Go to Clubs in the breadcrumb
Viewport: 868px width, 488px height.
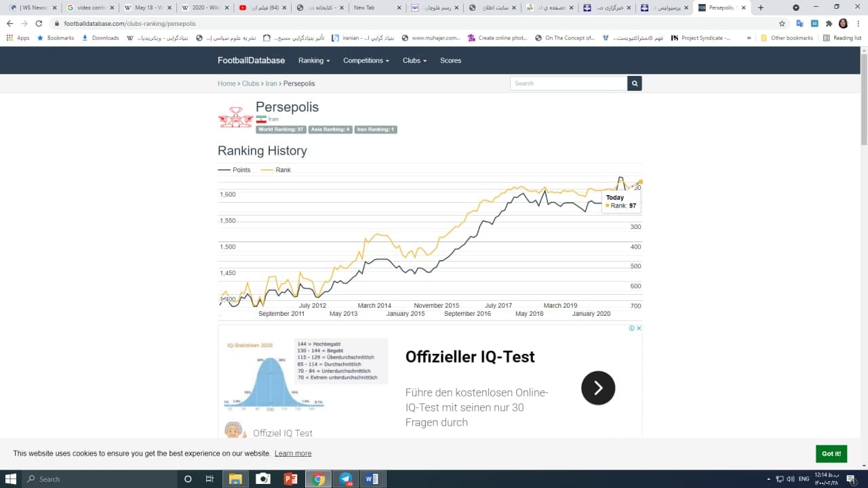tap(250, 83)
